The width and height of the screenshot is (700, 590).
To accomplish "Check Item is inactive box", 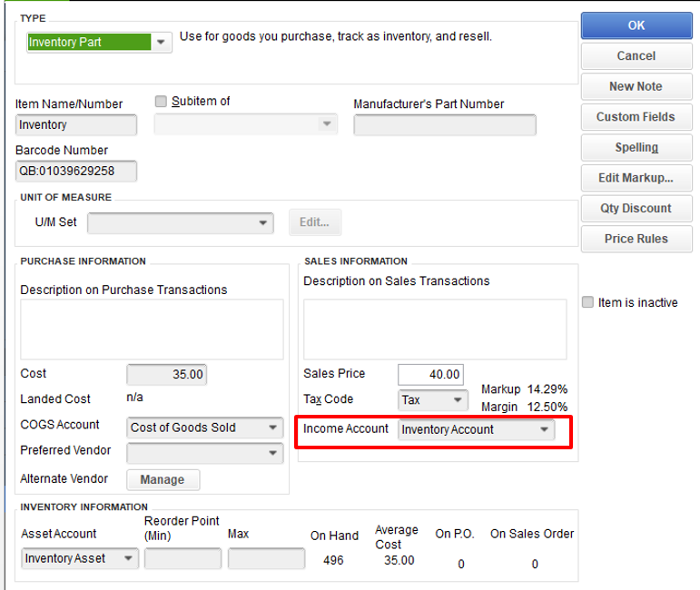I will click(x=588, y=302).
